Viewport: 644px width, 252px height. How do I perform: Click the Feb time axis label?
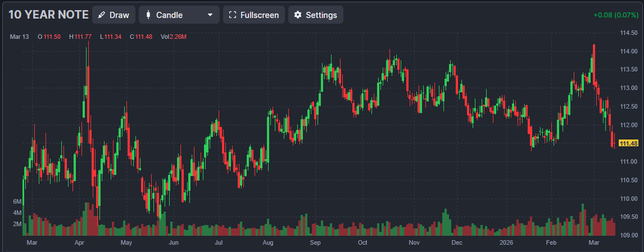pos(551,242)
